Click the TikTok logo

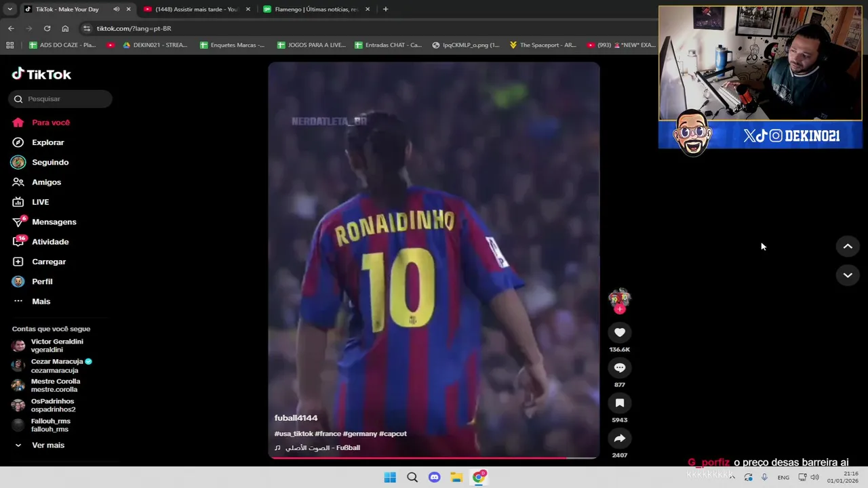[41, 74]
